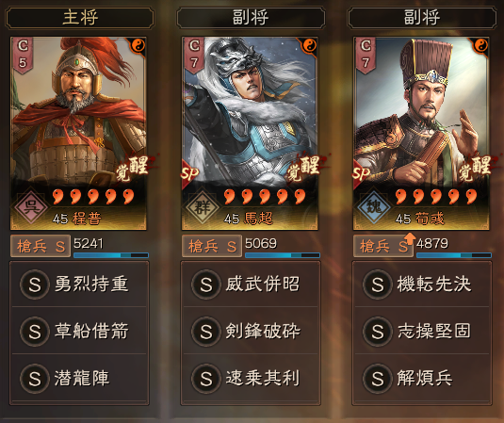This screenshot has width=504, height=423.
Task: Open the 機転先決 skill of 荀彧
Action: pyautogui.click(x=422, y=285)
